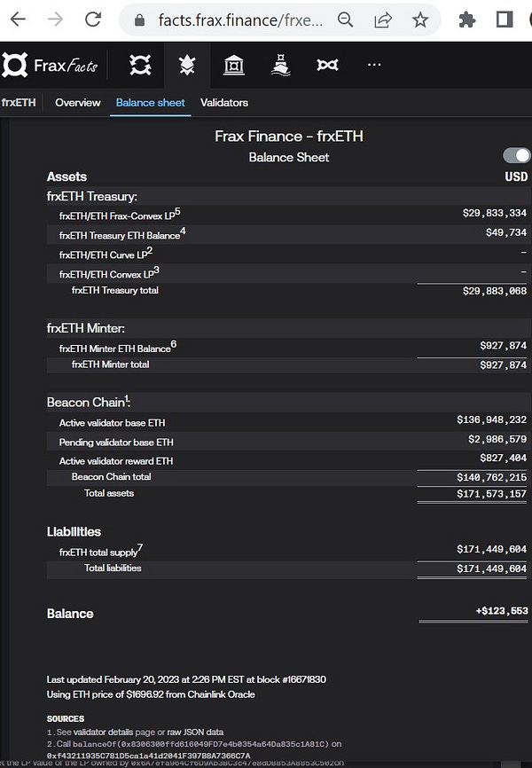Click the $136,948,232 active validator value

(x=491, y=419)
